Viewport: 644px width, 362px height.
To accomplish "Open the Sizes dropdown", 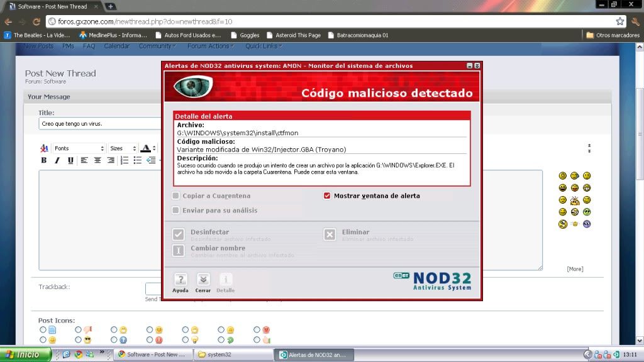I will [123, 148].
